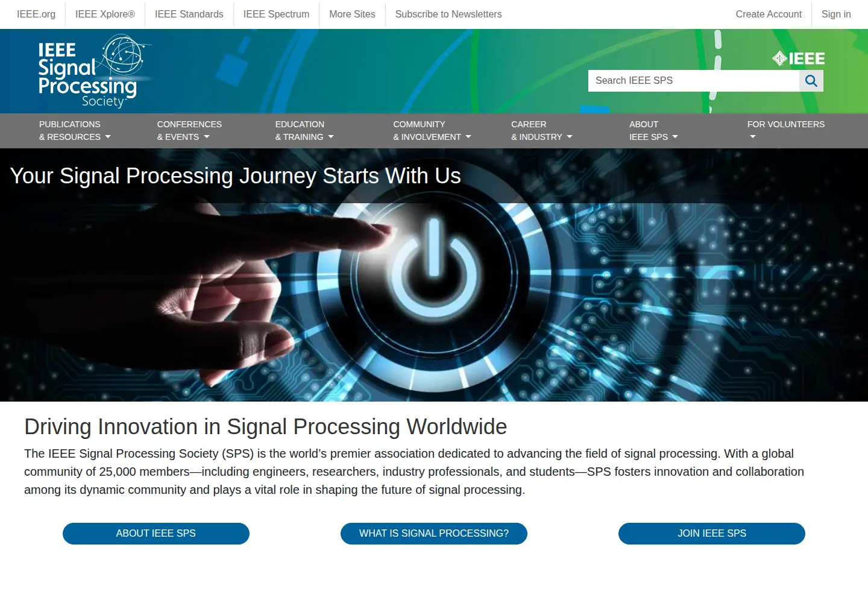The height and width of the screenshot is (603, 868).
Task: Focus the Search IEEE SPS field
Action: [x=694, y=81]
